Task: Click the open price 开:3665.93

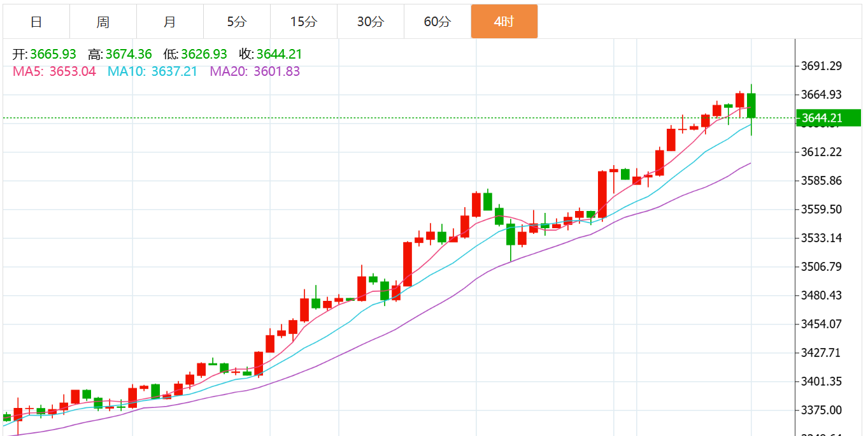Action: (x=45, y=54)
